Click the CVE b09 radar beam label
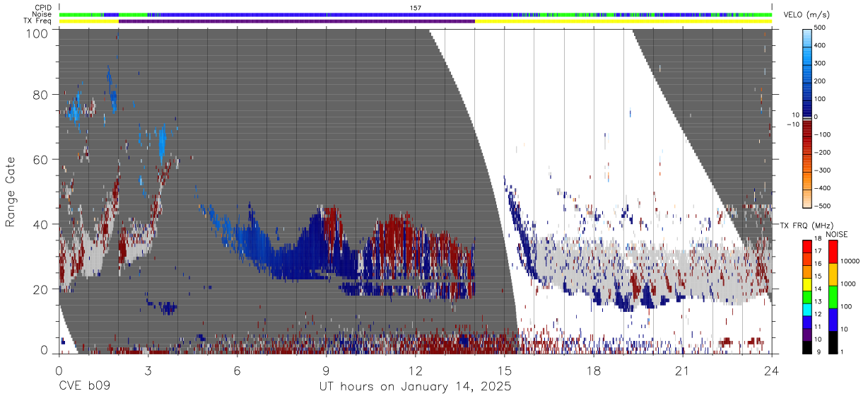This screenshot has width=868, height=401. pos(84,387)
